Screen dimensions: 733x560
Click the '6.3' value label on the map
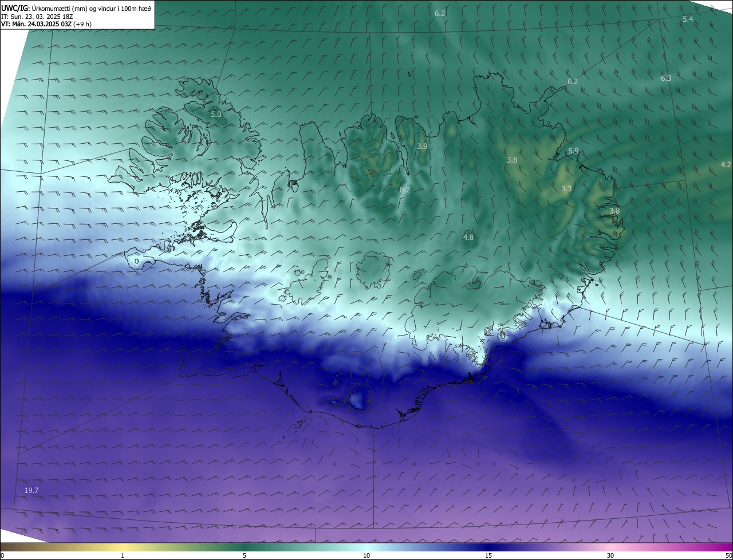click(x=665, y=78)
